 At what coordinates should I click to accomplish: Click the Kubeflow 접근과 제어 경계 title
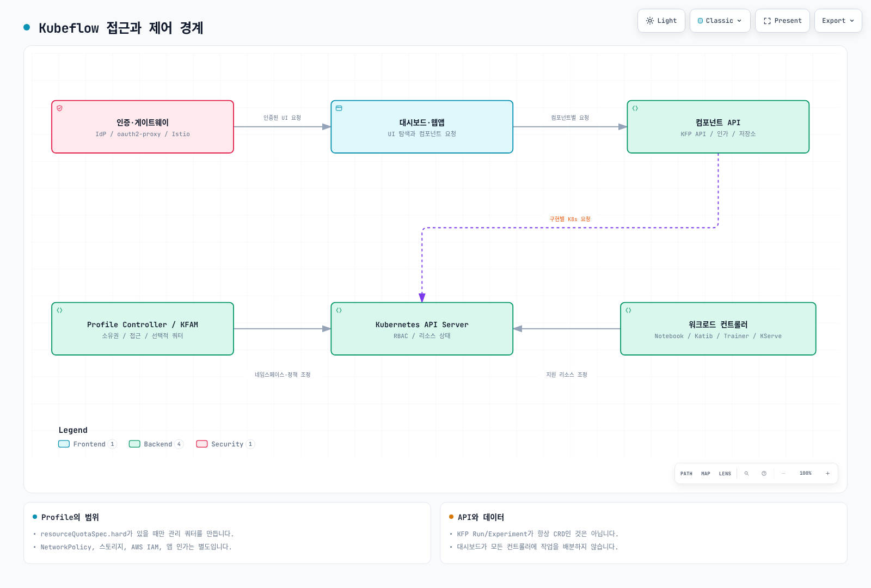121,28
